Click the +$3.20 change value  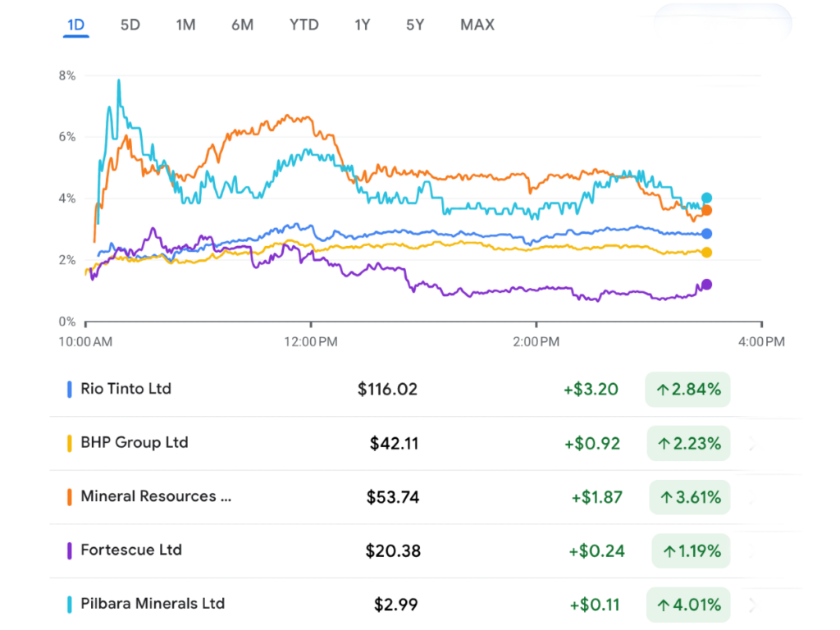pos(591,390)
